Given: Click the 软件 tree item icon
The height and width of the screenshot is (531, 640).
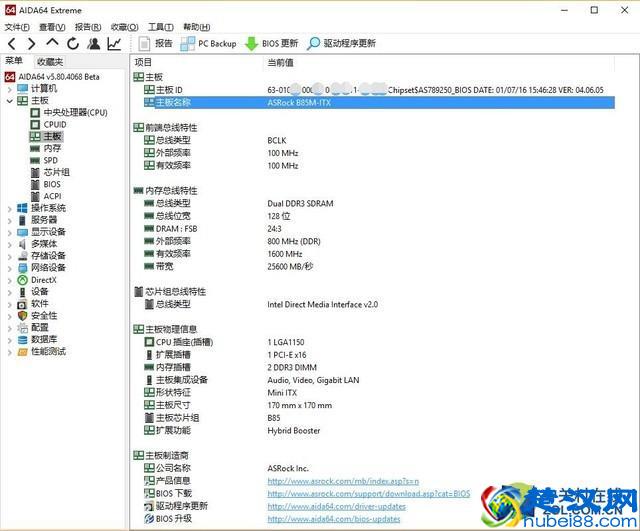Looking at the screenshot, I should coord(22,304).
